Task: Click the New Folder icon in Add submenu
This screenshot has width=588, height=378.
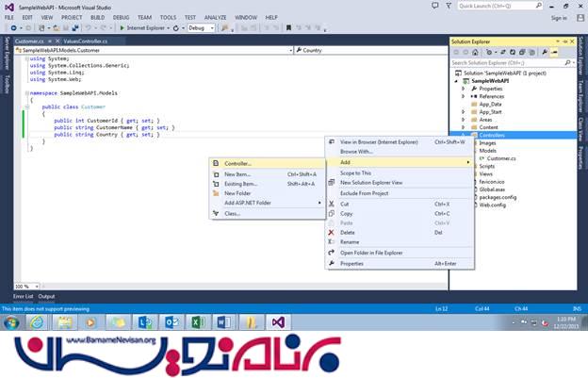Action: [x=216, y=193]
